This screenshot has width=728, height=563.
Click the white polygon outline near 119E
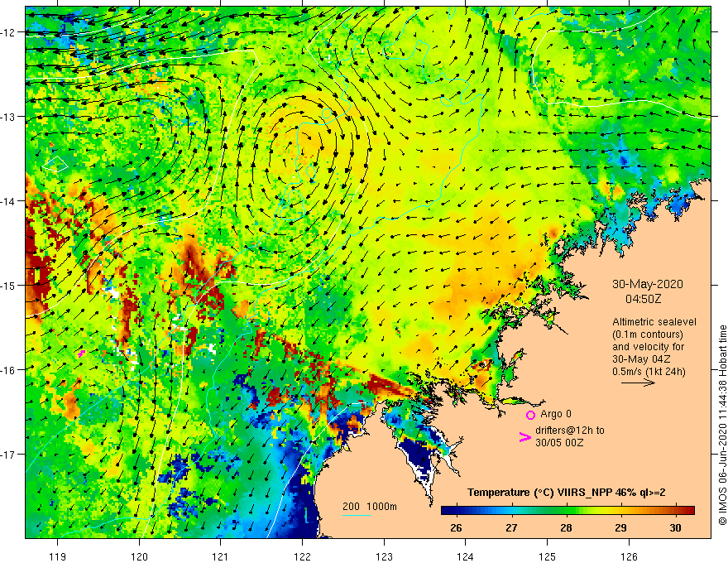55,164
